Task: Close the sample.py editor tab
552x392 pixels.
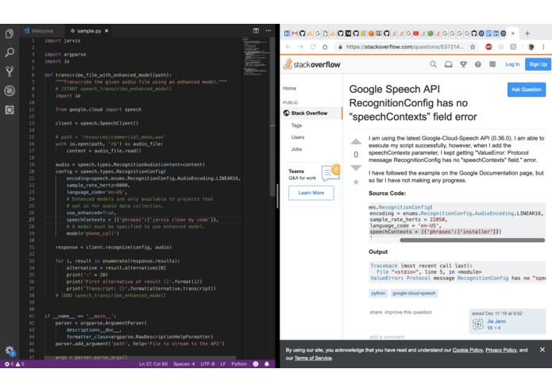Action: point(106,31)
